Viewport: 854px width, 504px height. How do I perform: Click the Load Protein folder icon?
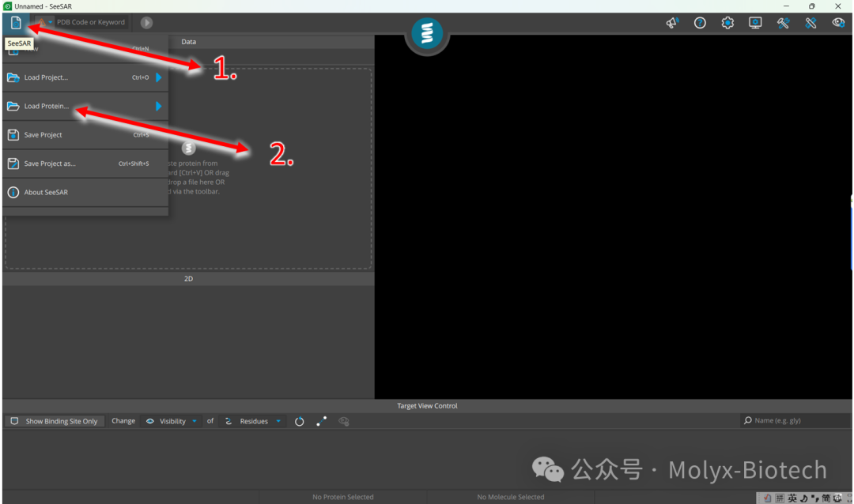click(x=13, y=106)
